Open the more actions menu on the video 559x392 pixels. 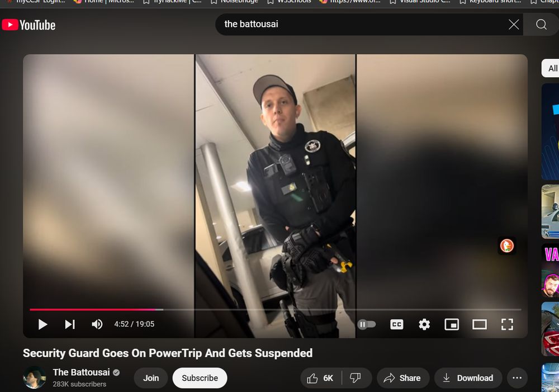(x=517, y=378)
